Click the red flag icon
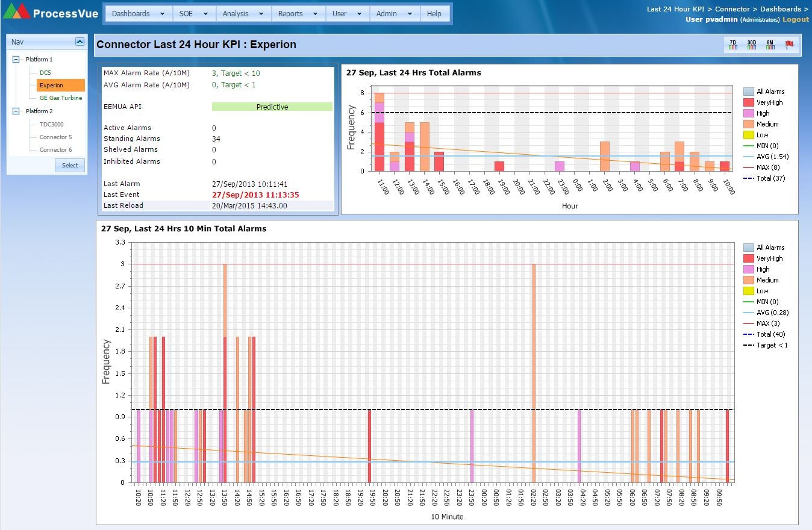Image resolution: width=812 pixels, height=530 pixels. click(789, 45)
